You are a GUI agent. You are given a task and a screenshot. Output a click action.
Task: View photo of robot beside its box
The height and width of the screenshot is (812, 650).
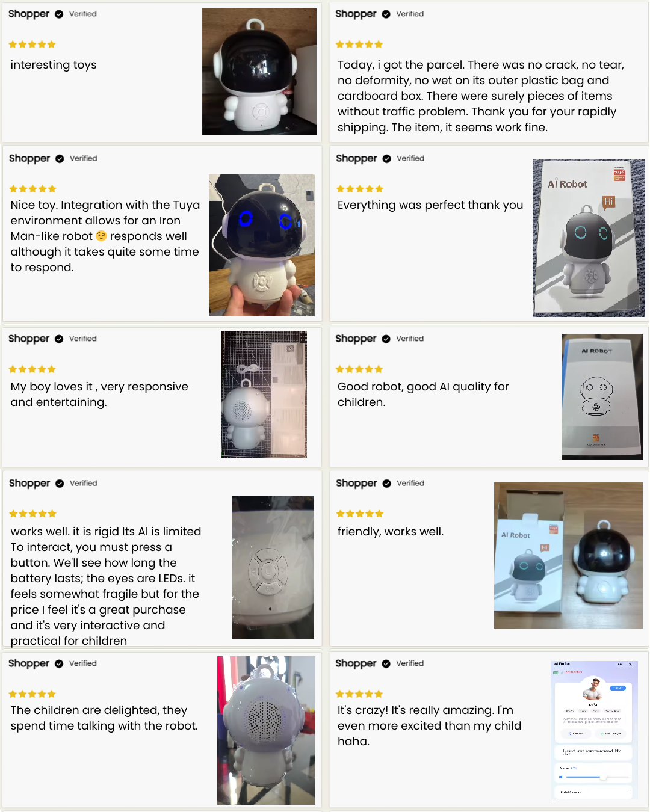568,555
